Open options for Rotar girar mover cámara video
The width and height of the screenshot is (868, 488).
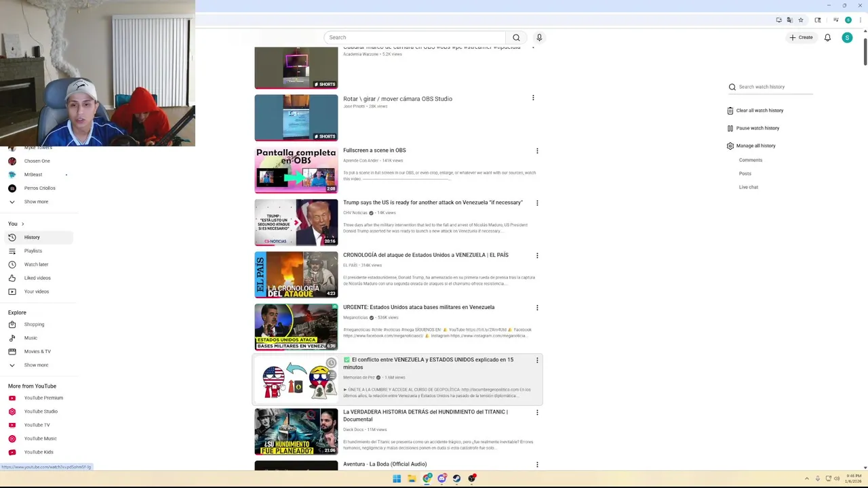point(533,98)
